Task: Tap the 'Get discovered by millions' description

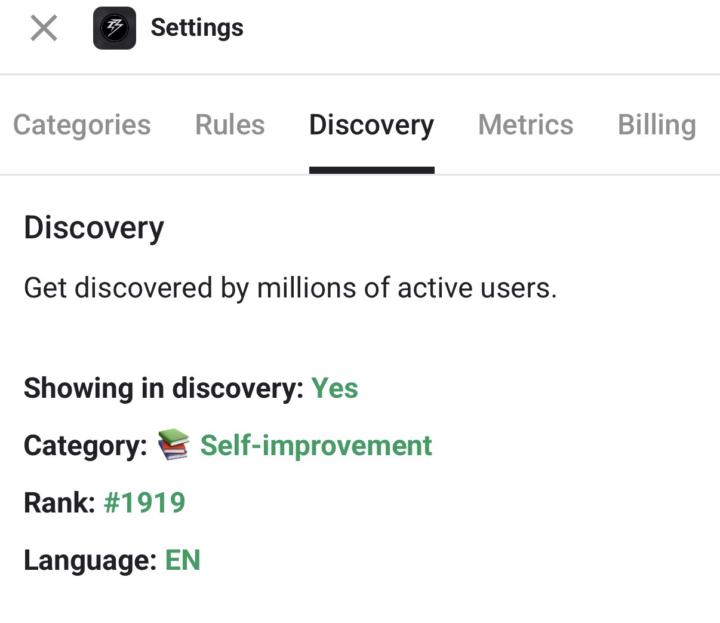Action: tap(290, 288)
